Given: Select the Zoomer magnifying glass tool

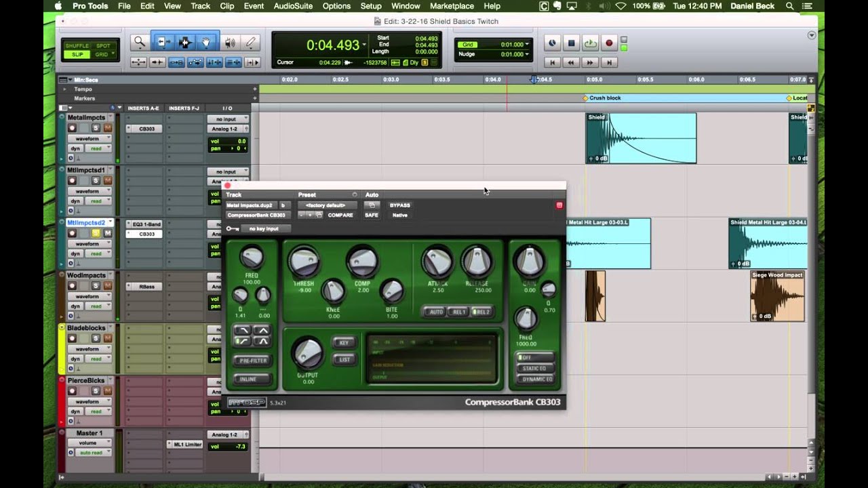Looking at the screenshot, I should [x=140, y=42].
